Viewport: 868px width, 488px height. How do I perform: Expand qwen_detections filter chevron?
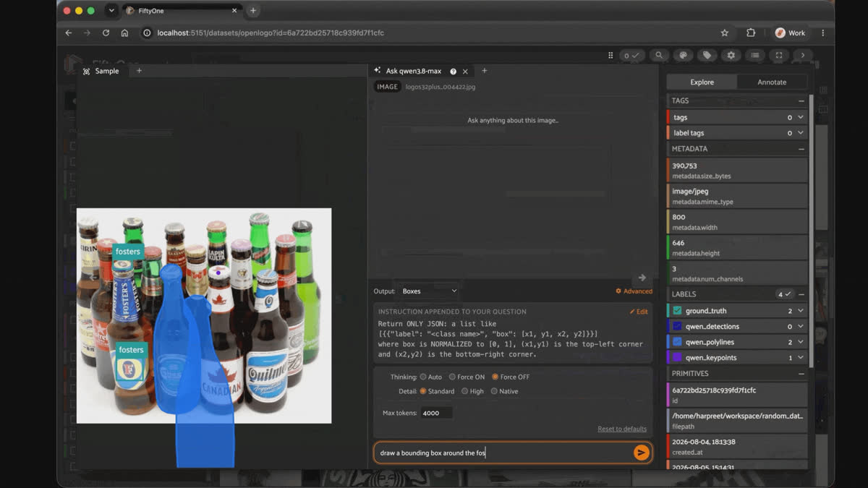pyautogui.click(x=800, y=326)
